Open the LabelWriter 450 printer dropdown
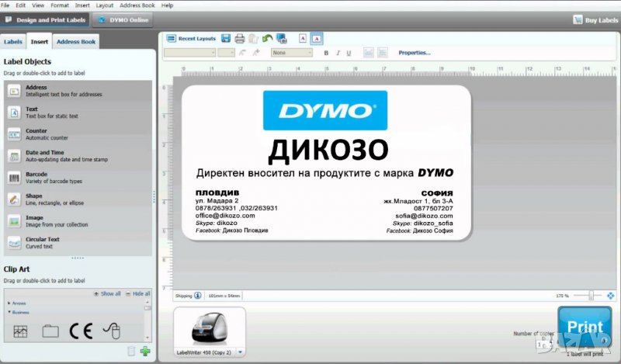 (241, 352)
